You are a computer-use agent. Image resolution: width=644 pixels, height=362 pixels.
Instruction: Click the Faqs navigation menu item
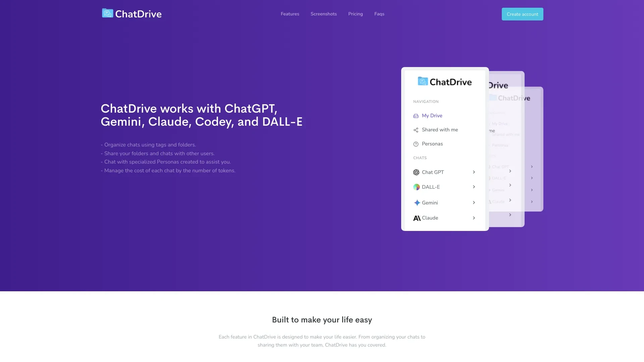(x=379, y=14)
